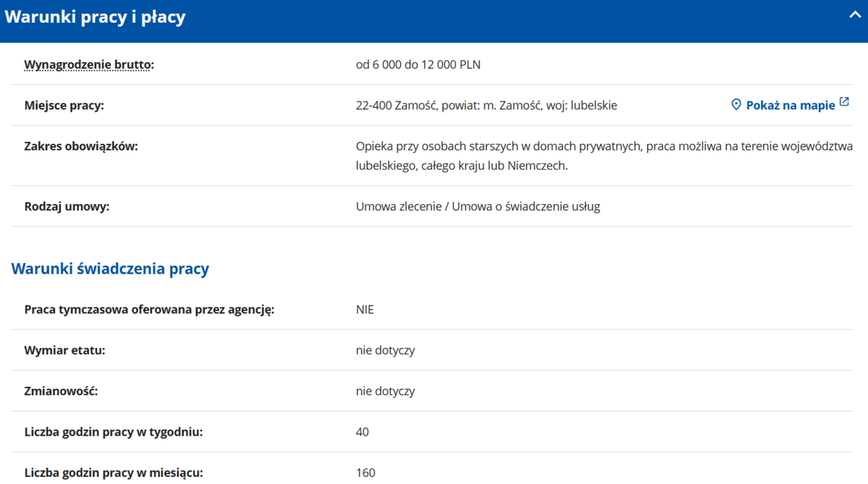Image resolution: width=868 pixels, height=484 pixels.
Task: Click the Umowa zlecenie contract type text
Action: tap(477, 206)
